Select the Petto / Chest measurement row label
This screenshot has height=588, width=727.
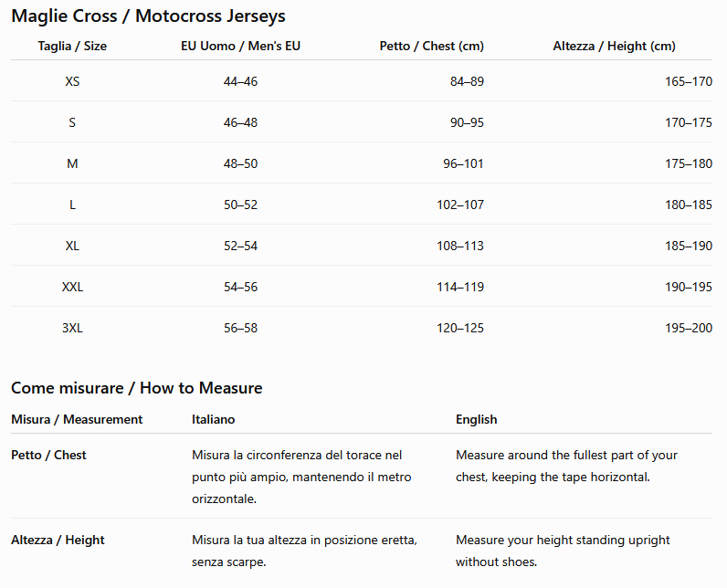48,455
